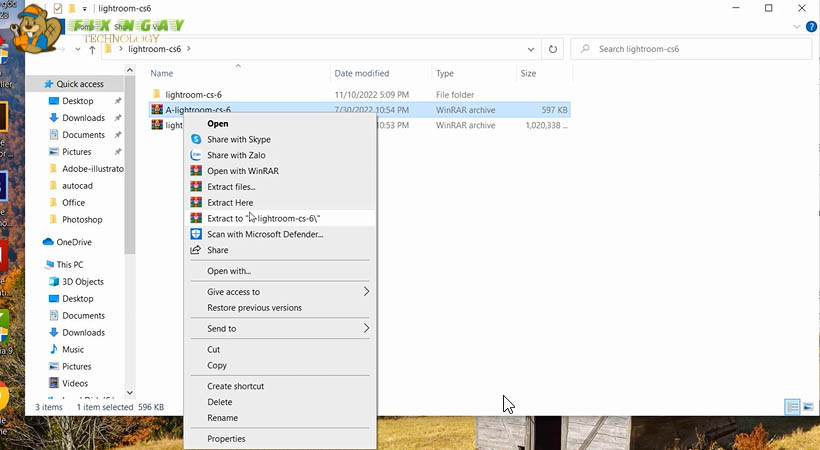Choose Extract to lightroom-cs-6 folder option
This screenshot has height=450, width=820.
coord(264,218)
